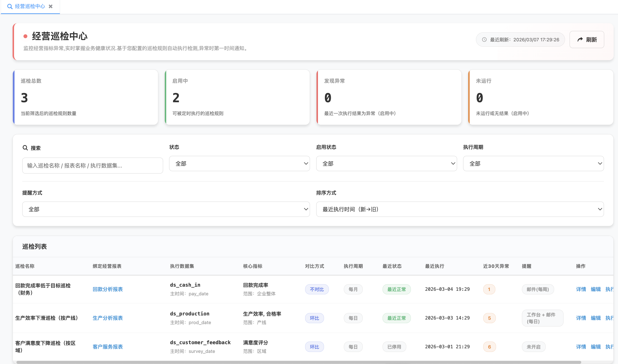Click the magnifier icon in the tab
618x364 pixels.
10,6
